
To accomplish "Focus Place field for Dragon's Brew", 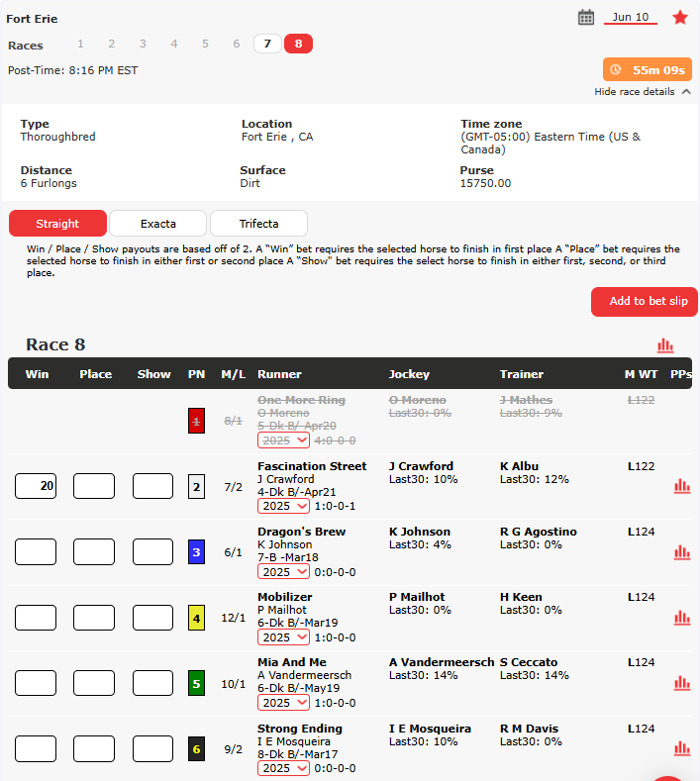I will click(94, 552).
